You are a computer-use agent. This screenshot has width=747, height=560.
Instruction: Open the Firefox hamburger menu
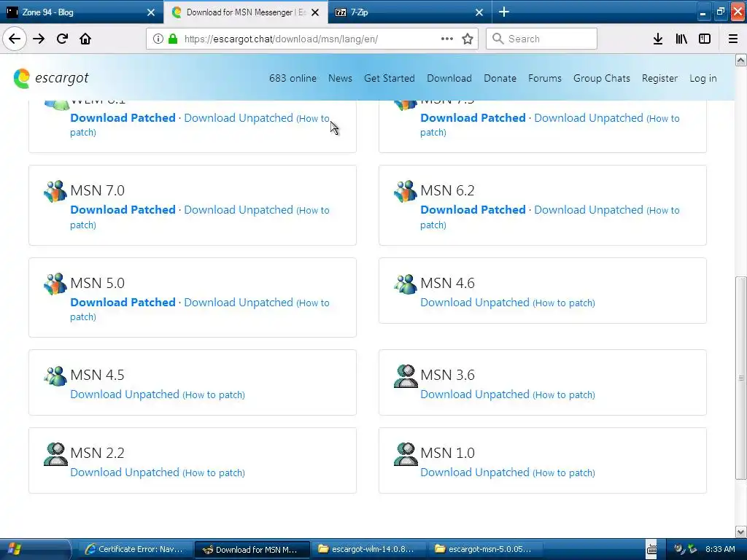[x=733, y=39]
